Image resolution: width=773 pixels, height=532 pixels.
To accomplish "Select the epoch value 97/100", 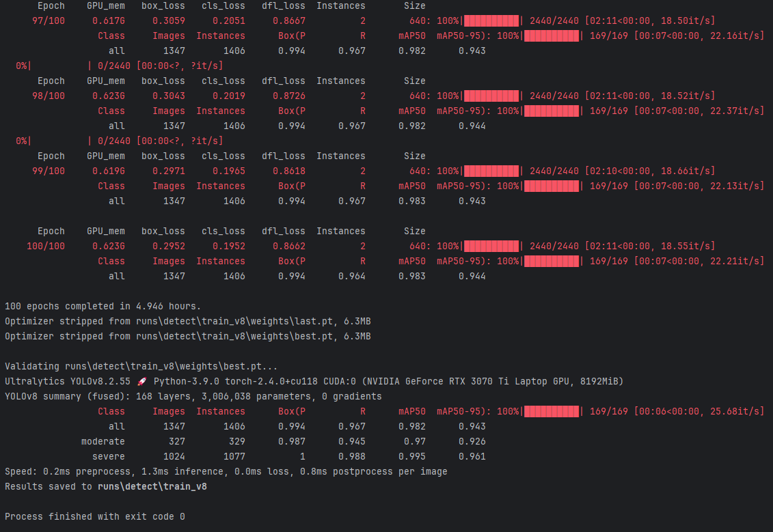I will pyautogui.click(x=49, y=20).
